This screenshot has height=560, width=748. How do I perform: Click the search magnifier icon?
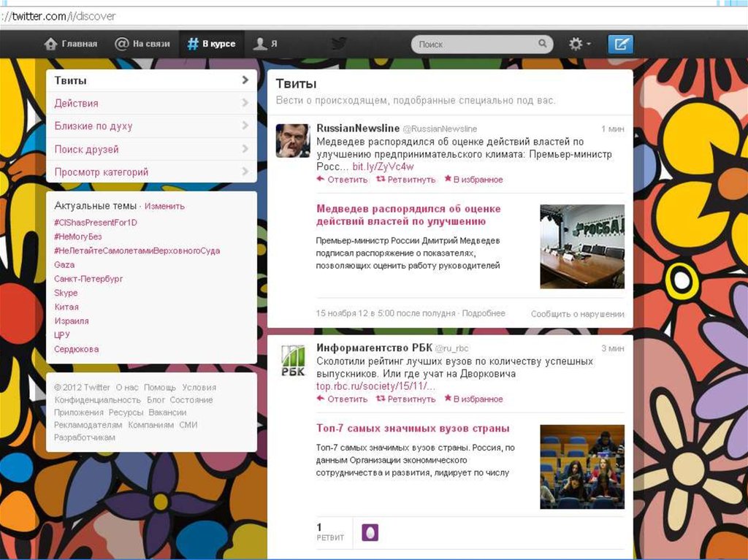pos(543,44)
